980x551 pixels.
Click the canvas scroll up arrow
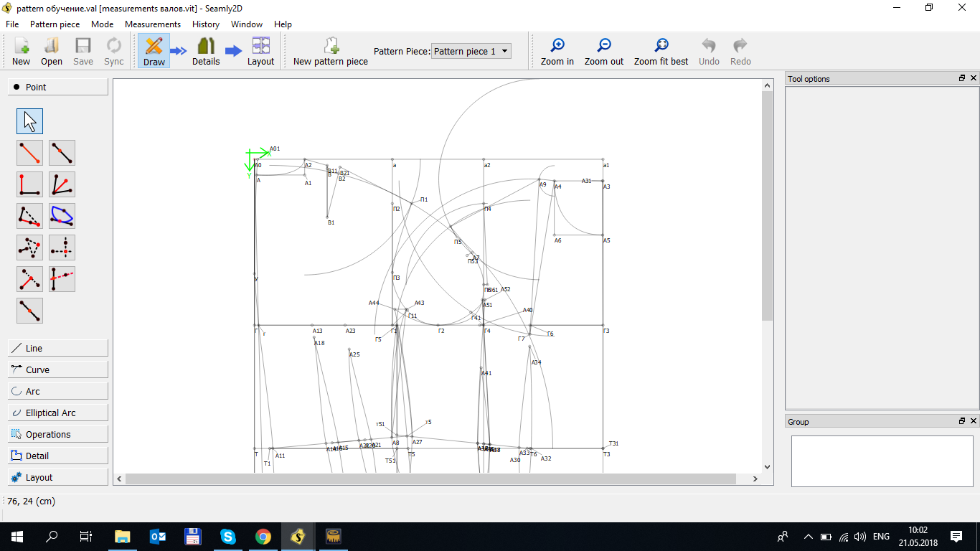[x=767, y=85]
